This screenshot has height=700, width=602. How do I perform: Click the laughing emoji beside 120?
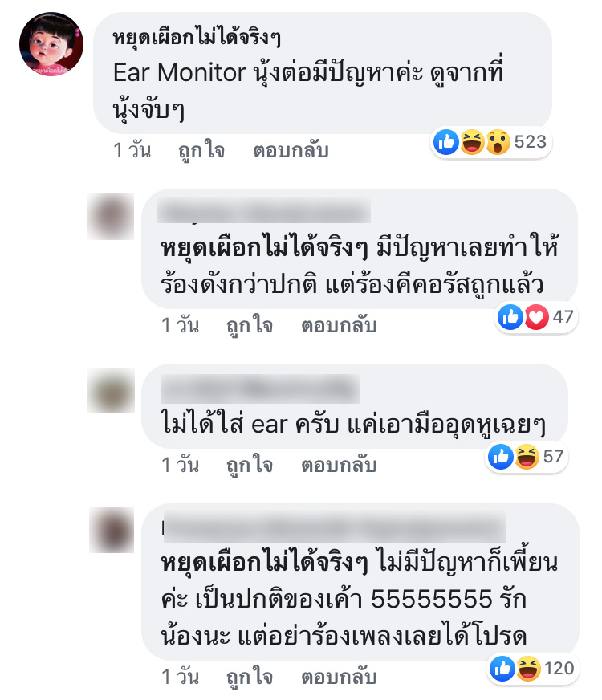528,669
